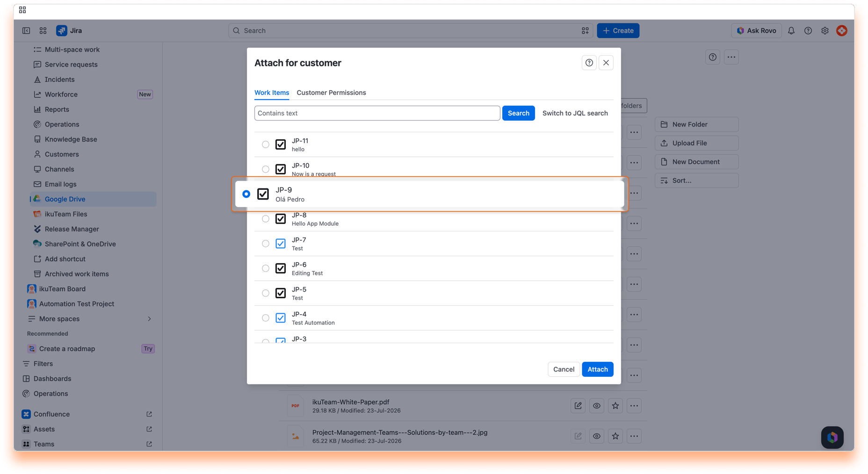Click the blue Search button

[x=518, y=113]
